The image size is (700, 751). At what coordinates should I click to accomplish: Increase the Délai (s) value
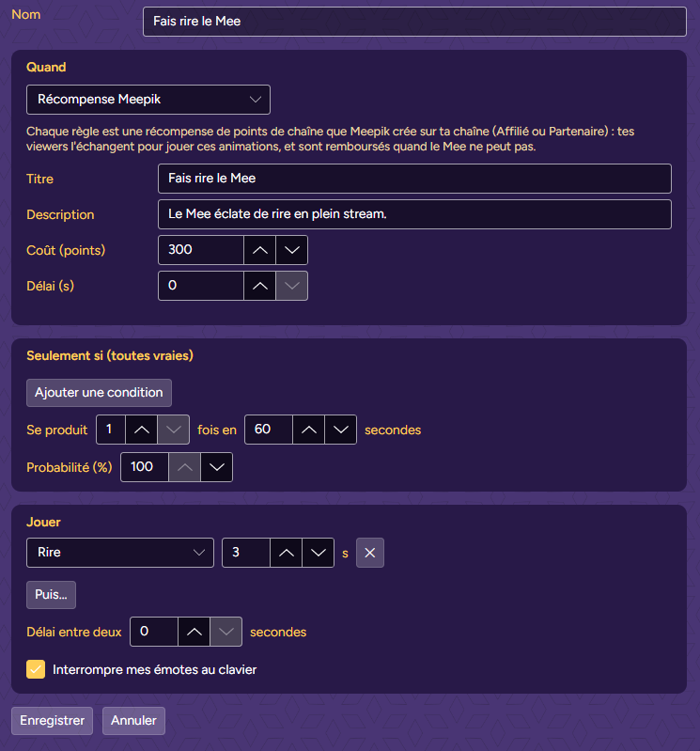point(259,286)
